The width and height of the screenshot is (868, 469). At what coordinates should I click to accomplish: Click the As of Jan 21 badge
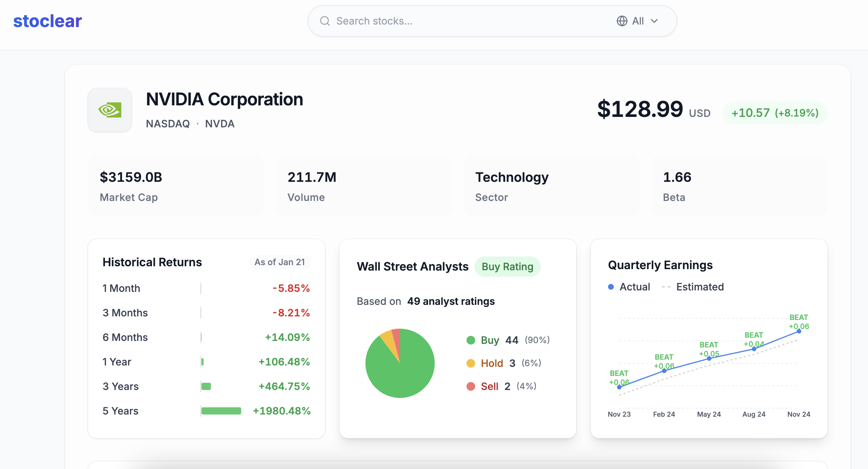[279, 262]
